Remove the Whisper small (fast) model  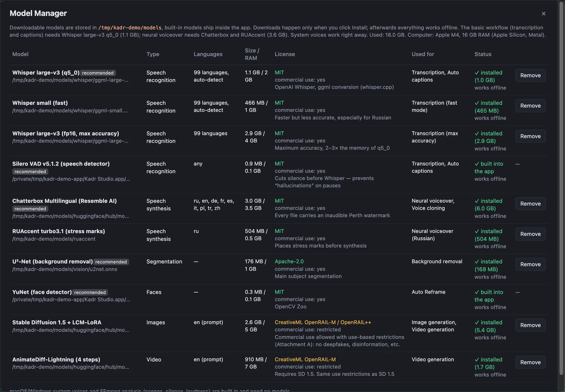pos(530,106)
